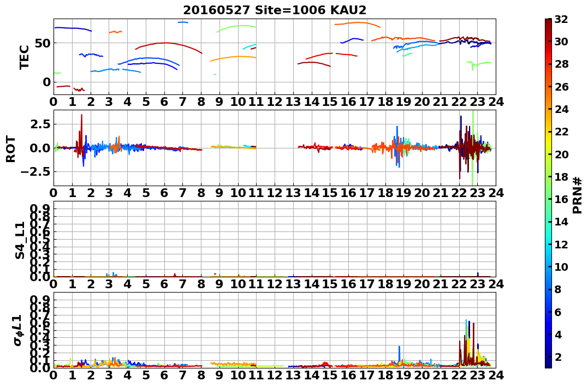Click hour "19" on the σφL1 panel x-axis
Screen dimensions: 588x387
tap(403, 375)
